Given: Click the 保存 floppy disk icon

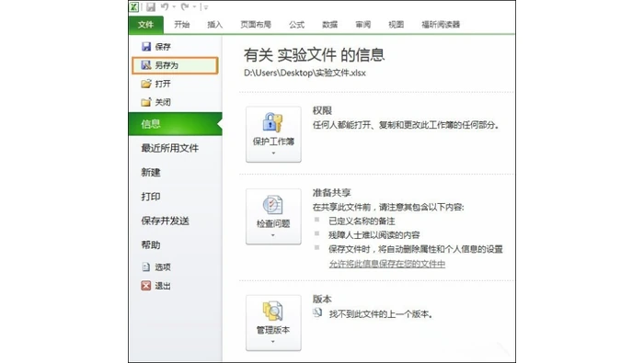Looking at the screenshot, I should (x=146, y=46).
